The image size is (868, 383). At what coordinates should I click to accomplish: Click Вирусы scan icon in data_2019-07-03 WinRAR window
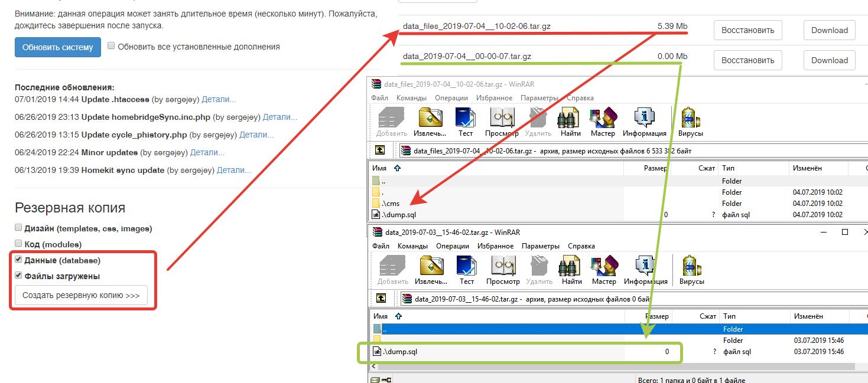pyautogui.click(x=692, y=270)
